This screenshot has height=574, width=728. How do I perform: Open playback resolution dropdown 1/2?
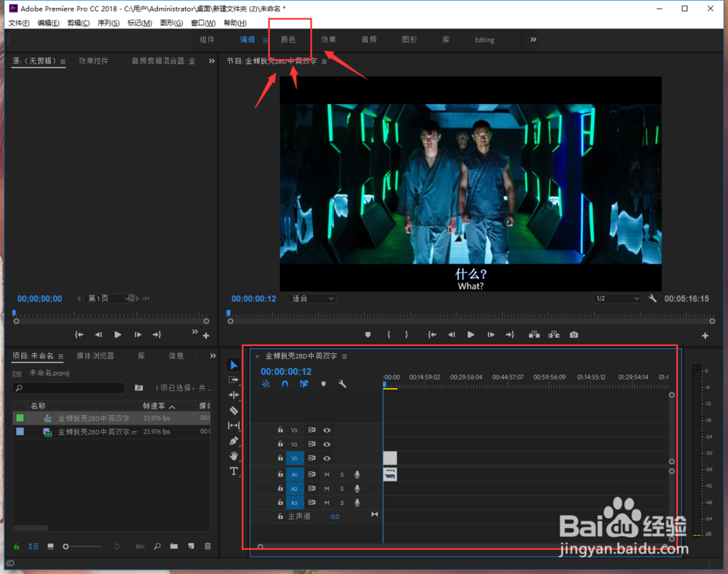click(617, 299)
